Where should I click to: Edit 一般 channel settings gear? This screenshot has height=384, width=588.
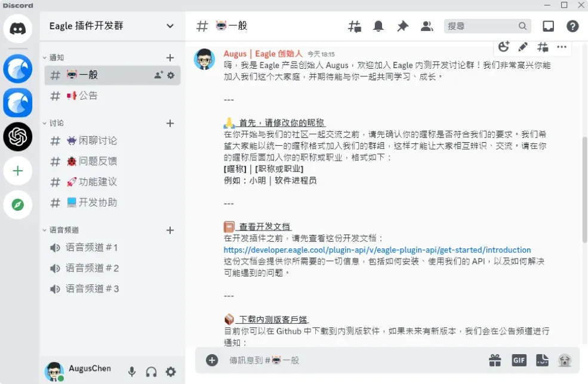[x=171, y=75]
